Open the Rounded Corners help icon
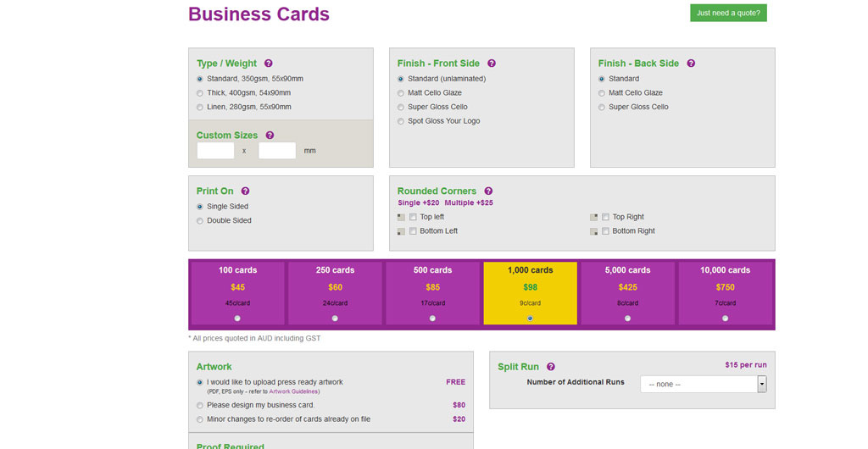Screen dimensions: 868x449 click(x=488, y=191)
